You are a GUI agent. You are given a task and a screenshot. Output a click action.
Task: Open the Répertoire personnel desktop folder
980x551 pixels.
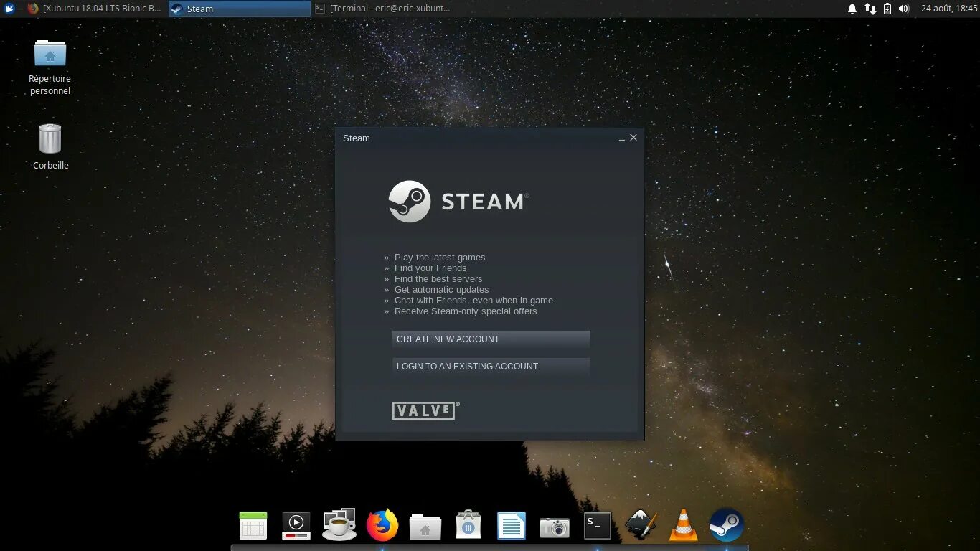click(50, 67)
